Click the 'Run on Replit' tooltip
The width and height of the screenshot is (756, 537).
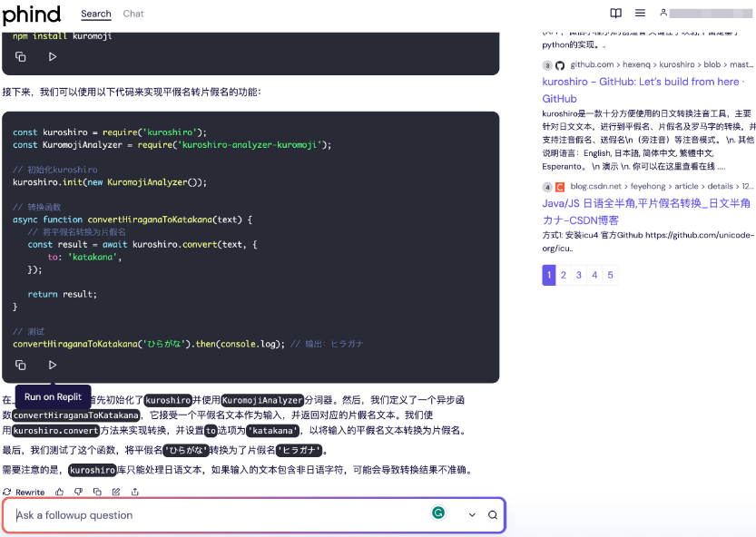pyautogui.click(x=53, y=396)
